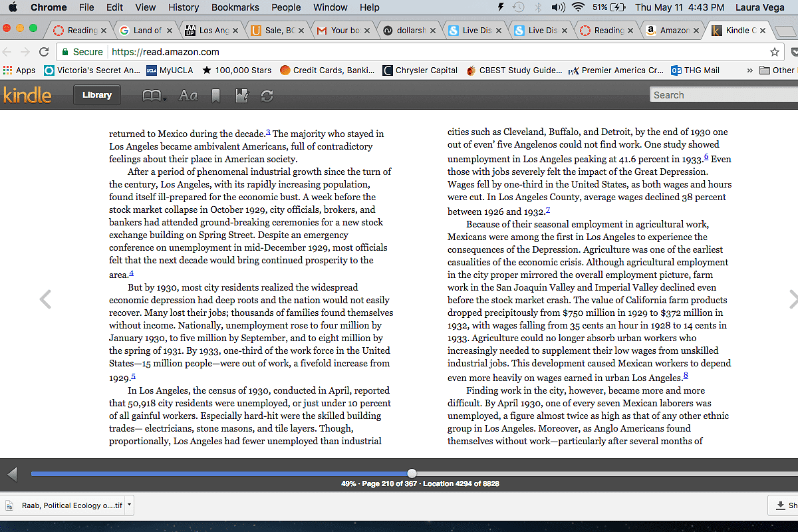
Task: Click the Kindle sync icon
Action: [x=267, y=96]
